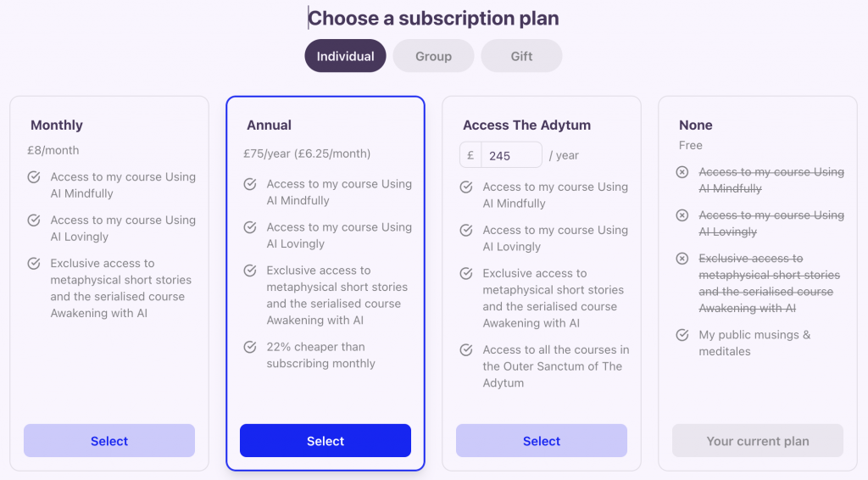The width and height of the screenshot is (868, 480).
Task: Click X icon beside None plan's AI Lovingly
Action: pos(682,215)
